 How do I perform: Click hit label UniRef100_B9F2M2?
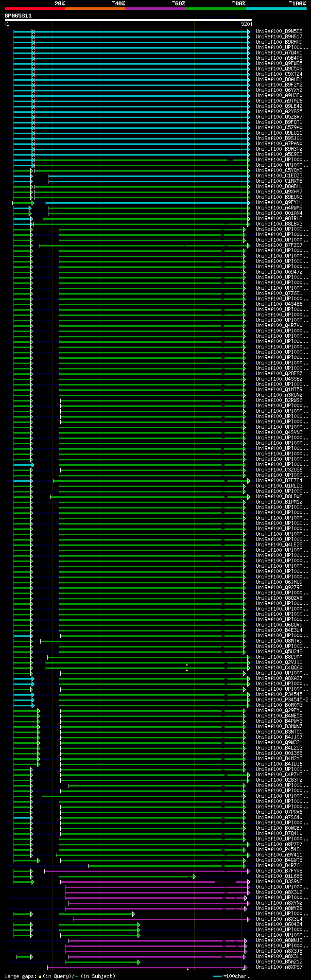(x=279, y=85)
